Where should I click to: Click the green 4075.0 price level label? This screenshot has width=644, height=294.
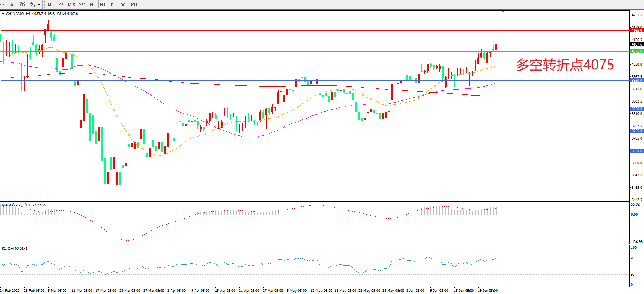pyautogui.click(x=637, y=51)
